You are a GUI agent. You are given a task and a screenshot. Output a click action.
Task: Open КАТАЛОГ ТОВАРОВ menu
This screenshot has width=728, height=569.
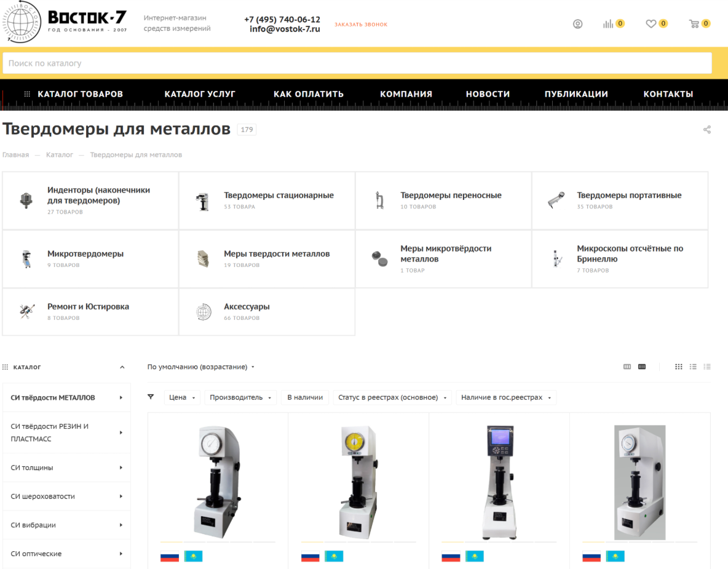tap(80, 94)
